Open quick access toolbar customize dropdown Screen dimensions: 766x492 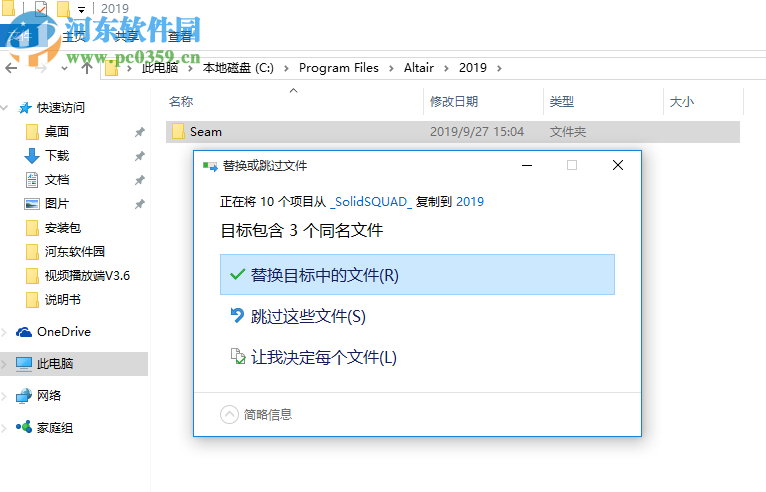coord(82,9)
